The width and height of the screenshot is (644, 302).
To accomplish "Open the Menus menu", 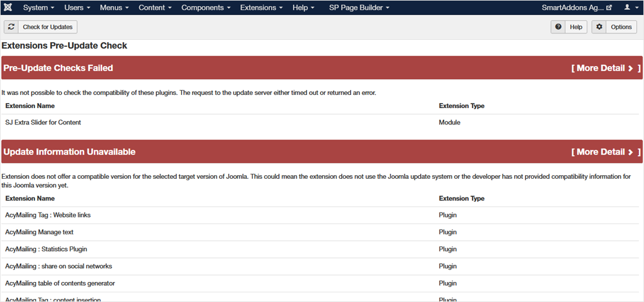I will click(114, 7).
